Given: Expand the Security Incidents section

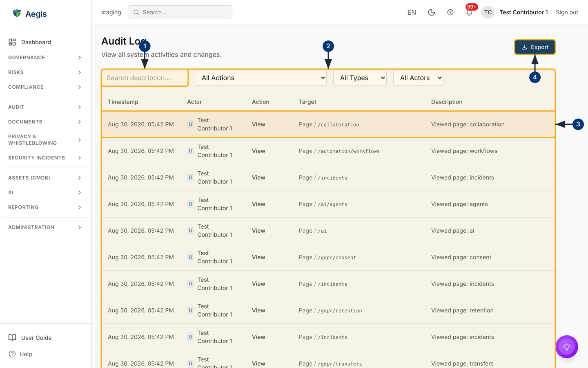Looking at the screenshot, I should pyautogui.click(x=45, y=158).
